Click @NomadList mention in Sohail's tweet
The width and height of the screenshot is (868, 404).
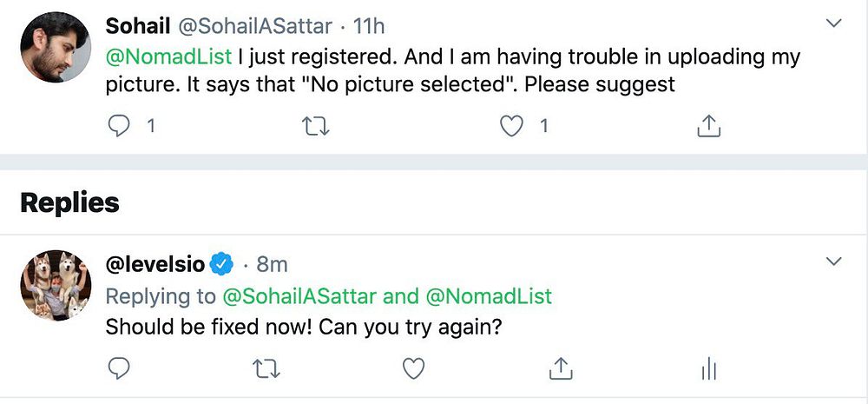point(168,56)
